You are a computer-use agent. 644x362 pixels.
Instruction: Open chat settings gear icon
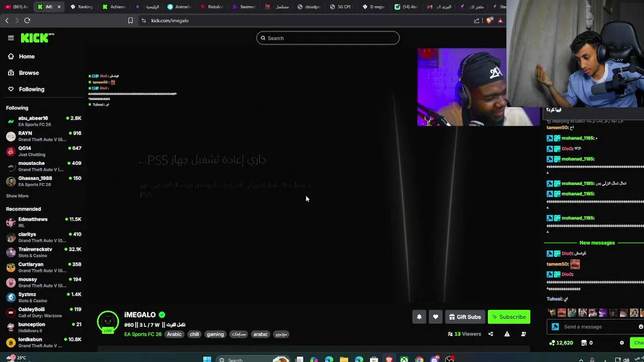click(x=622, y=343)
